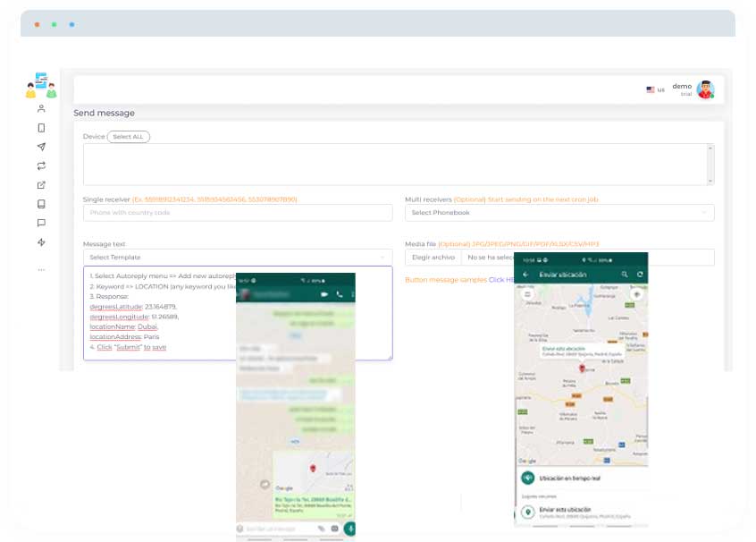Screen dimensions: 756x542
Task: Open the mobile device sidebar icon
Action: (41, 128)
